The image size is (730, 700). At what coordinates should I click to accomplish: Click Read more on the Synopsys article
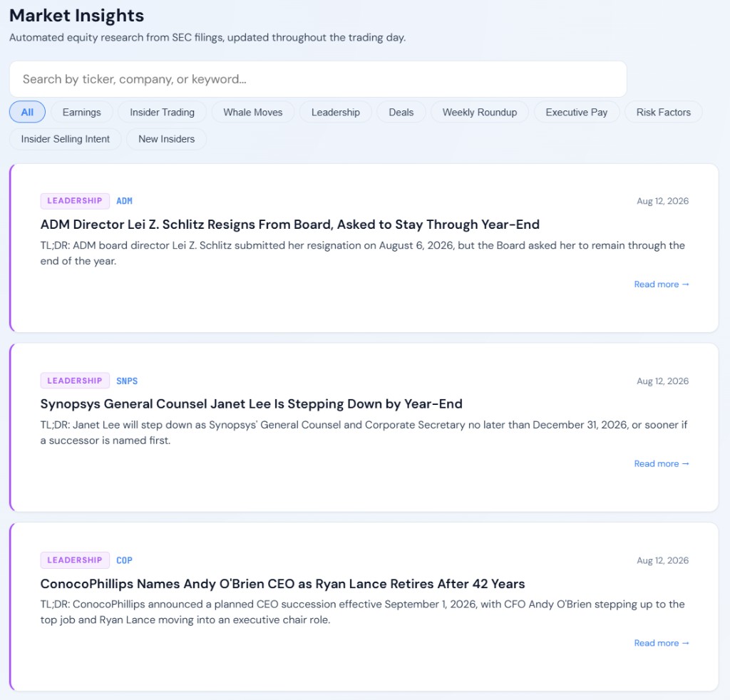pos(661,463)
